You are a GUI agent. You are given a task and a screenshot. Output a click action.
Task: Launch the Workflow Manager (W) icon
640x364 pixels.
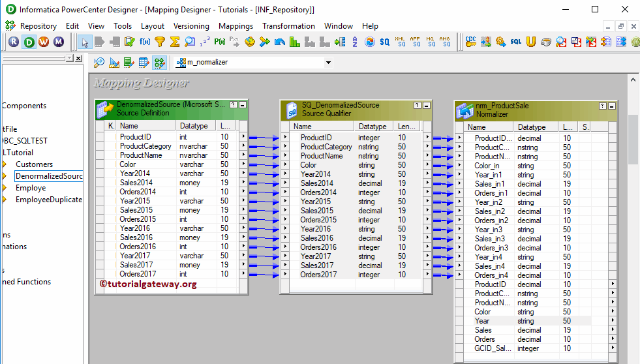pos(44,42)
